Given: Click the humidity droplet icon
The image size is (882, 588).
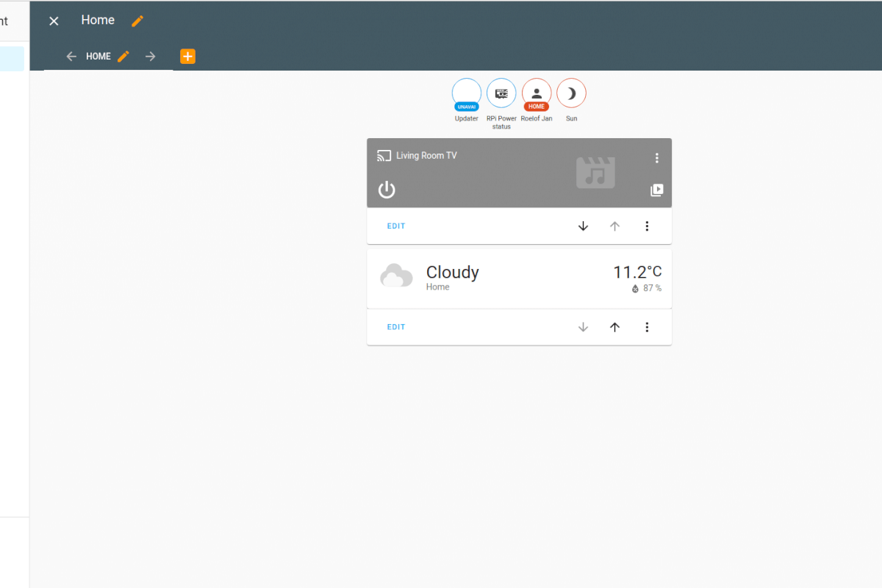Looking at the screenshot, I should [x=634, y=288].
